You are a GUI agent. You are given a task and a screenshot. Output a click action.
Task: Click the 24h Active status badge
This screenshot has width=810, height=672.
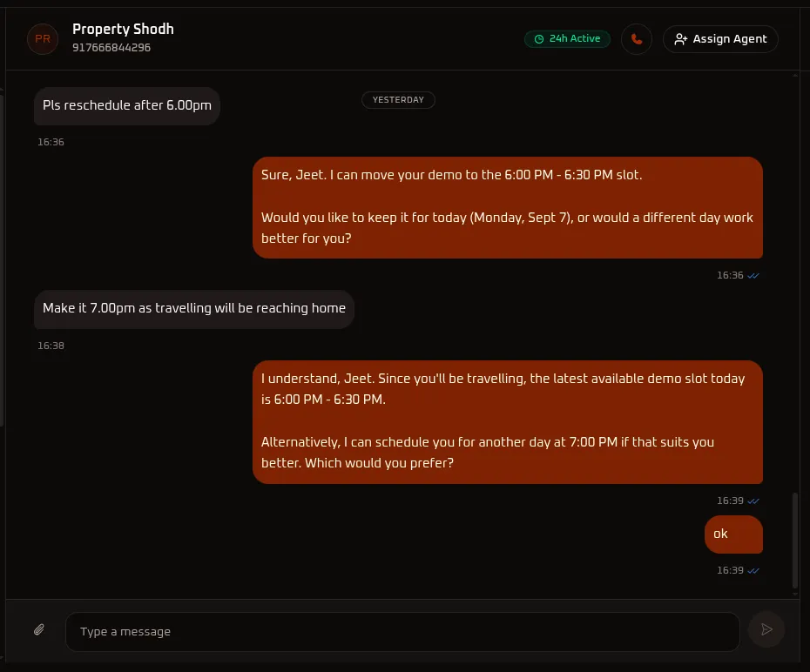(567, 39)
